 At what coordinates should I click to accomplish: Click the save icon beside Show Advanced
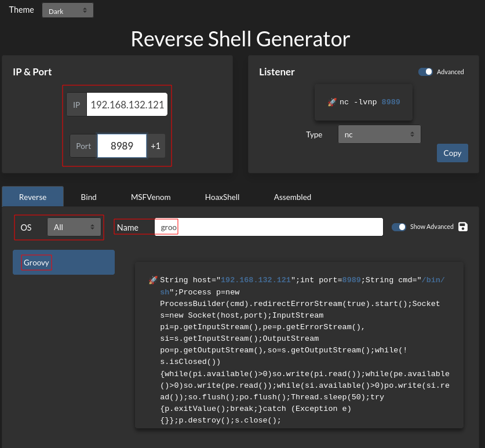pyautogui.click(x=463, y=227)
